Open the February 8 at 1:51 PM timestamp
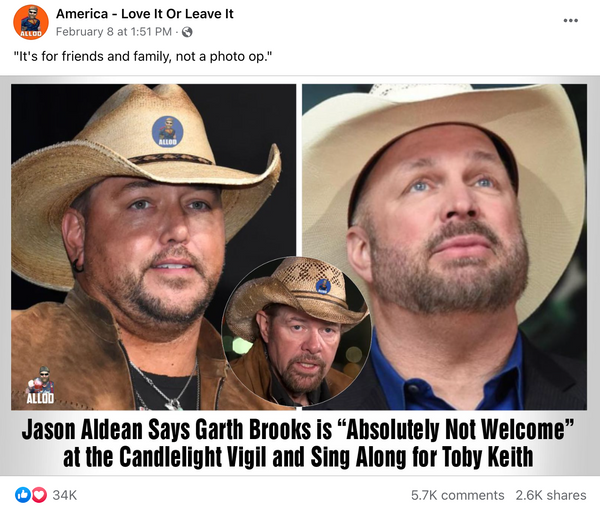 point(114,32)
